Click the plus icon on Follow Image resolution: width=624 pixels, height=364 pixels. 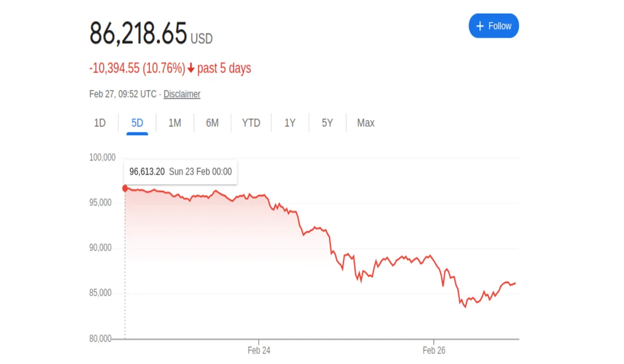tap(480, 26)
